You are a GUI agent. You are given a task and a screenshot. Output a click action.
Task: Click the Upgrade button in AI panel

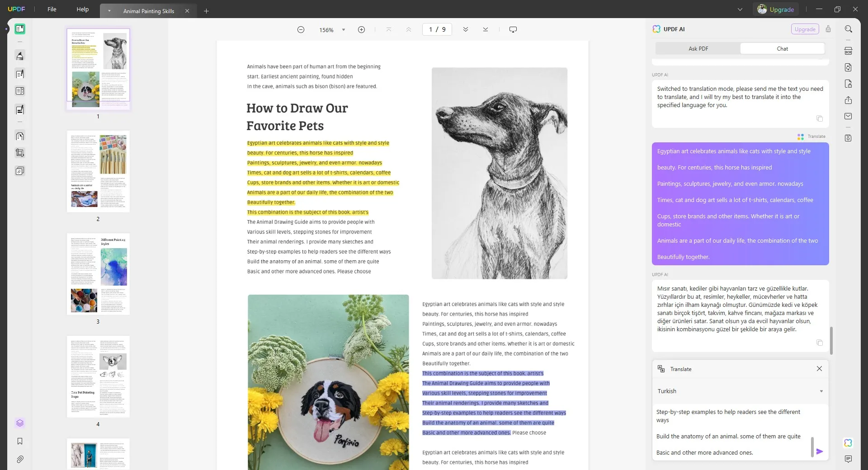point(805,29)
